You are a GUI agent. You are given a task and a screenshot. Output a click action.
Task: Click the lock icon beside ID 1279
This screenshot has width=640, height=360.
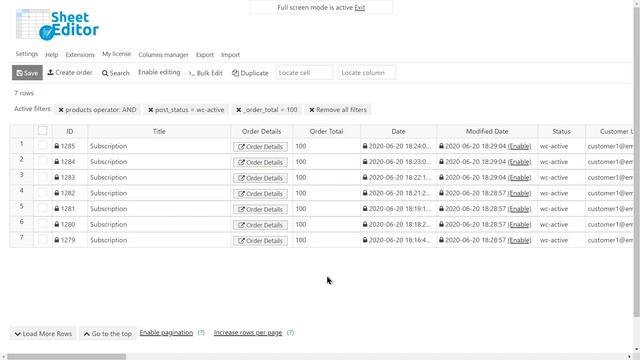pyautogui.click(x=57, y=240)
